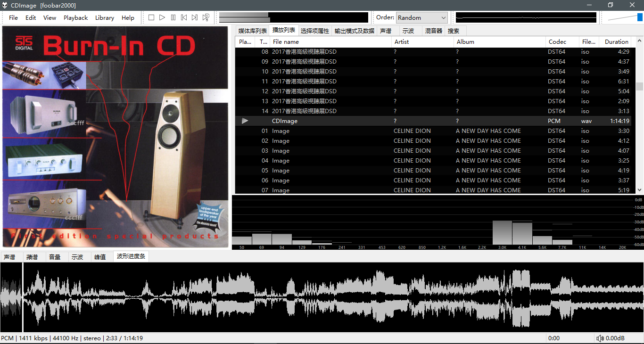Viewport: 644px width, 344px height.
Task: Open the Library menu
Action: click(x=104, y=17)
